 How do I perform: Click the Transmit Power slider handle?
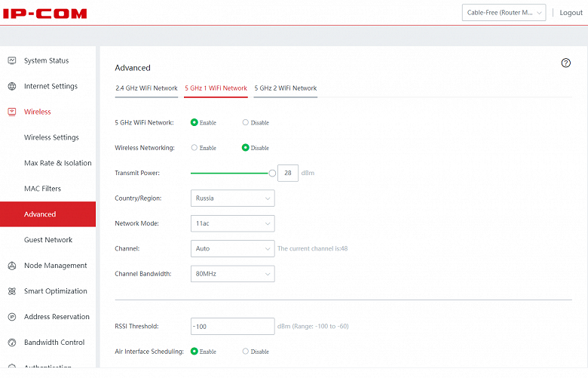[272, 173]
